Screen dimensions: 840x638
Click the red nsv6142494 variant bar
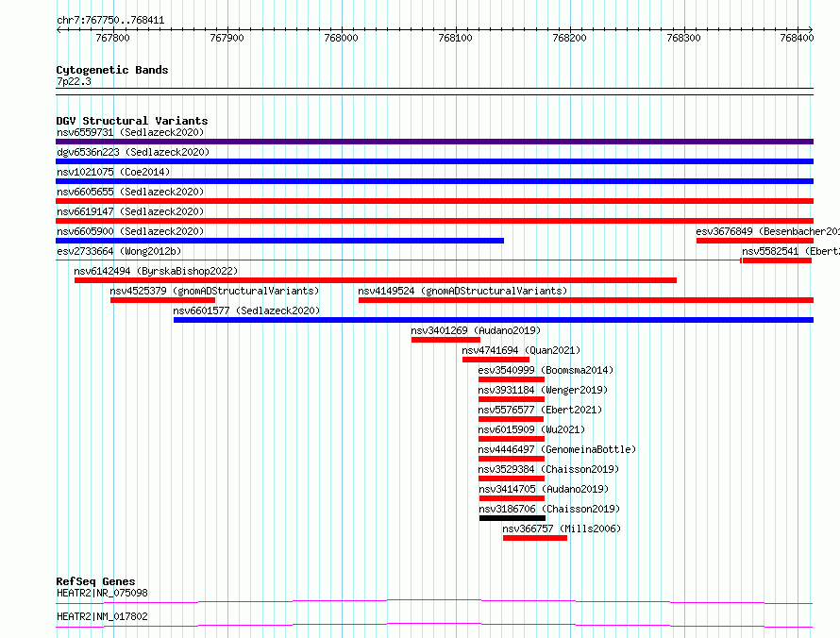click(376, 280)
